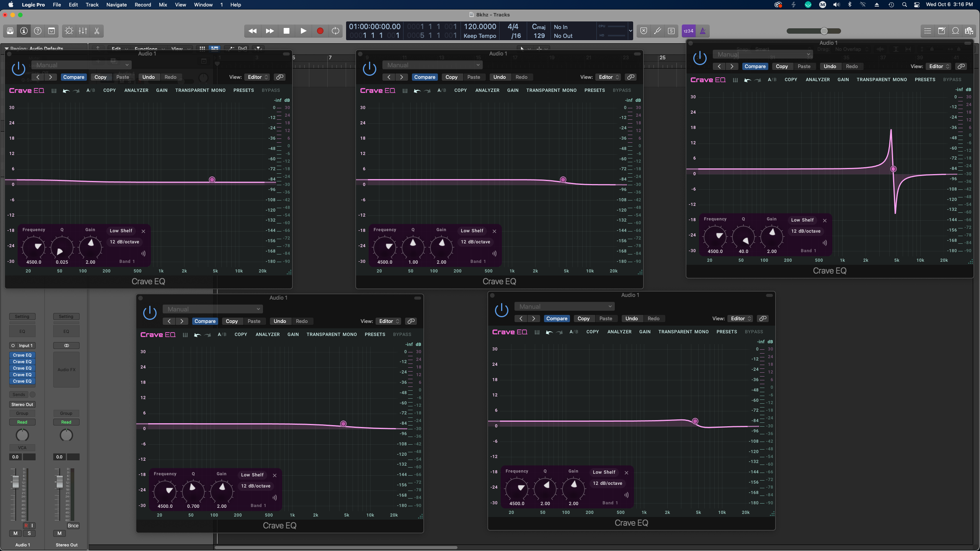Viewport: 980px width, 551px height.
Task: Open the Window menu
Action: 203,5
